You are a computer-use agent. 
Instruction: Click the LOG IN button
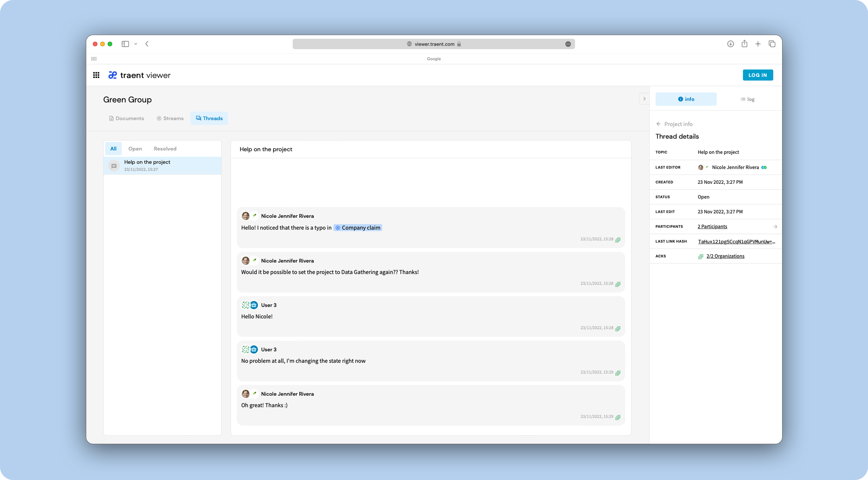758,75
